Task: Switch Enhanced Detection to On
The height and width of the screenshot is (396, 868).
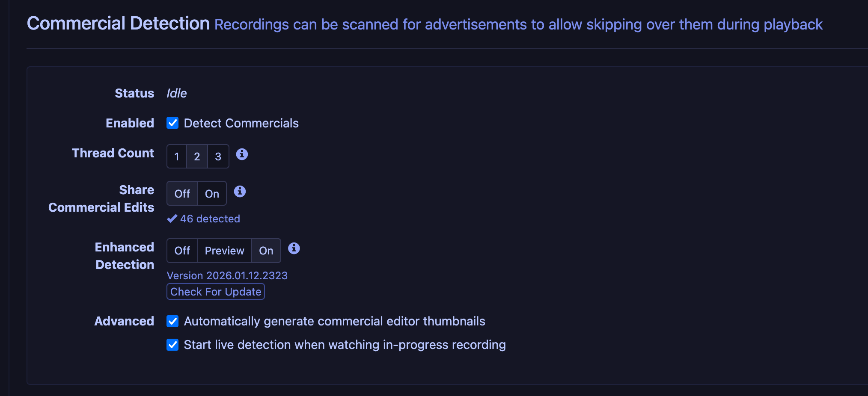Action: pyautogui.click(x=266, y=251)
